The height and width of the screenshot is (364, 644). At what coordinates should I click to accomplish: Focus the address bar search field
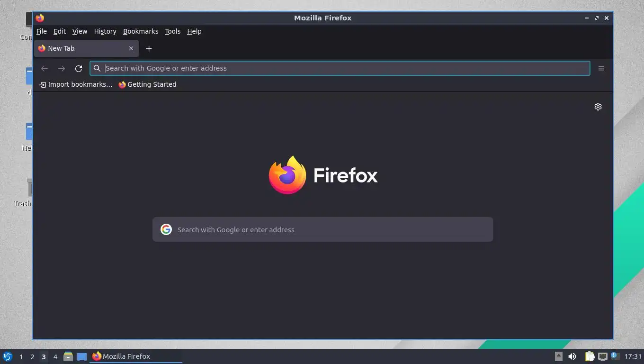click(x=340, y=68)
